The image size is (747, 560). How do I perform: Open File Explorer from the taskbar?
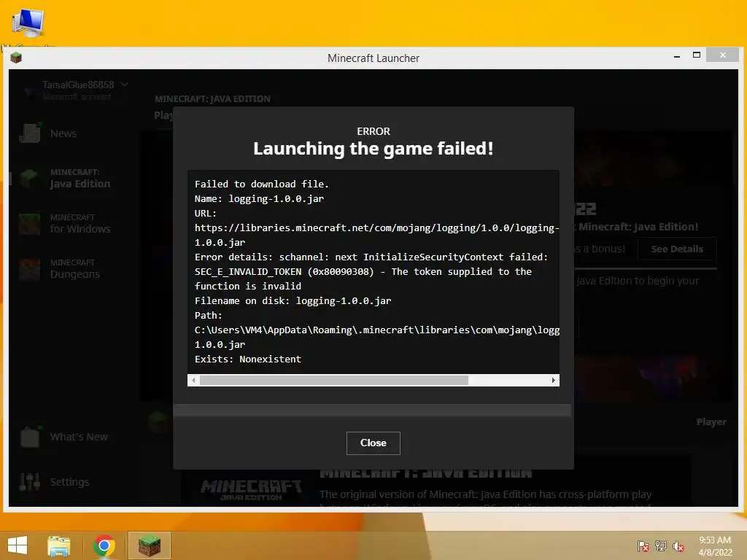59,545
